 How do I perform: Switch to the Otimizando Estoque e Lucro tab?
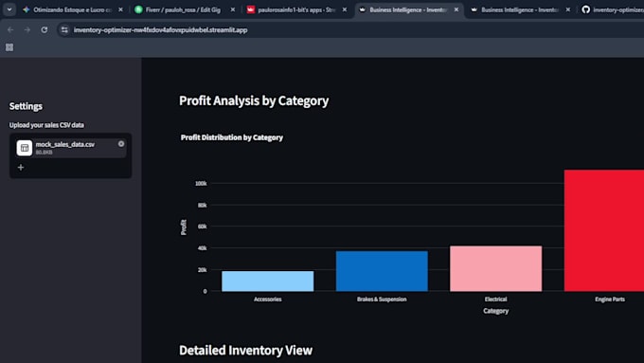(x=72, y=9)
